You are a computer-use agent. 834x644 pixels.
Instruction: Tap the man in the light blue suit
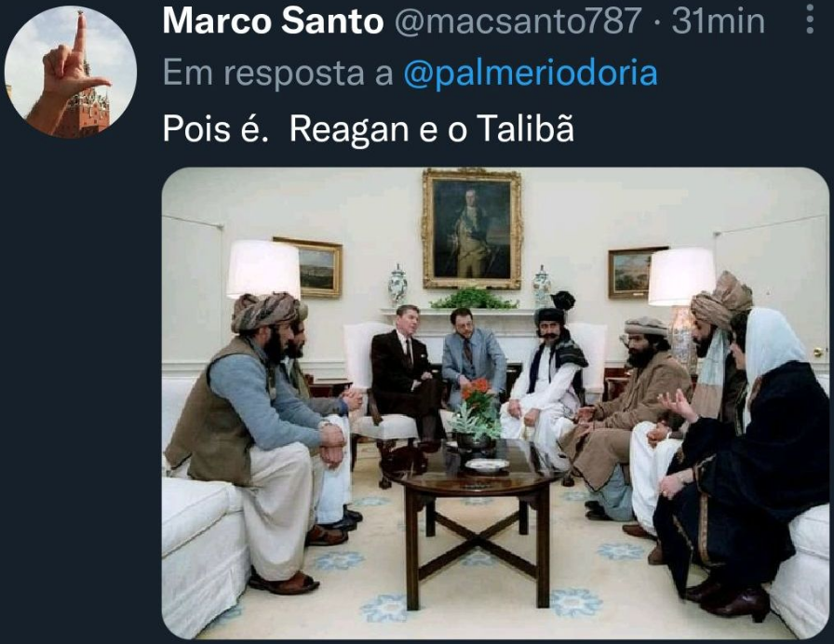coord(472,356)
